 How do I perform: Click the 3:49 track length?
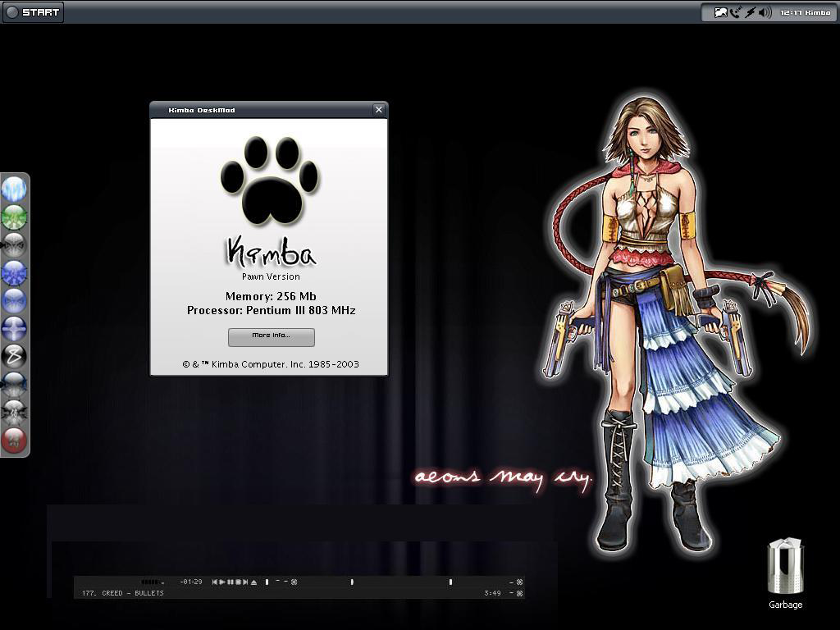tap(492, 593)
